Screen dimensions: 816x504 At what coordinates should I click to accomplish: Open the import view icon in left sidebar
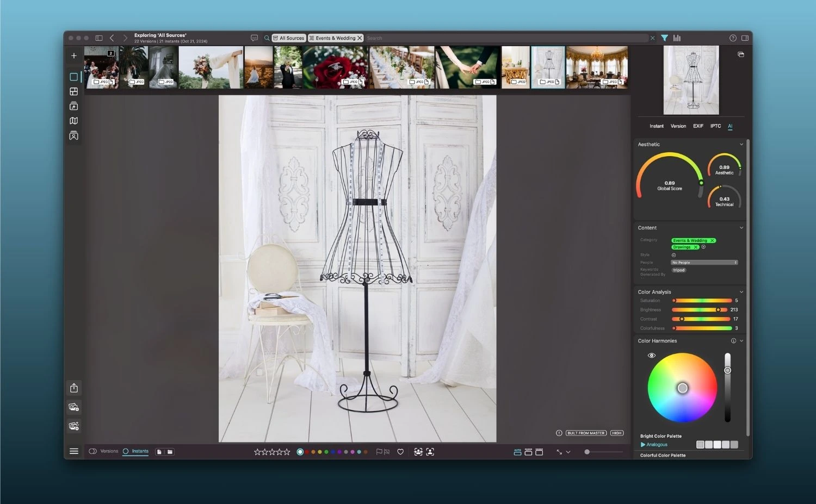pos(74,106)
